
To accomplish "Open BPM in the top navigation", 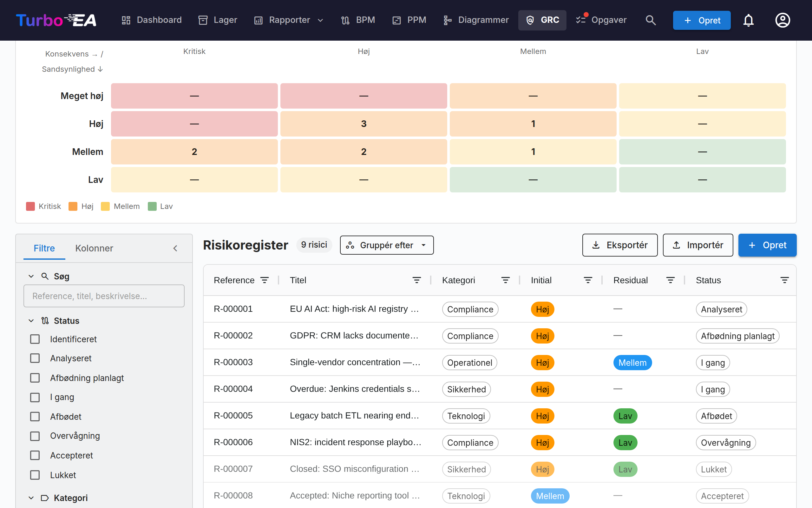I will click(358, 20).
